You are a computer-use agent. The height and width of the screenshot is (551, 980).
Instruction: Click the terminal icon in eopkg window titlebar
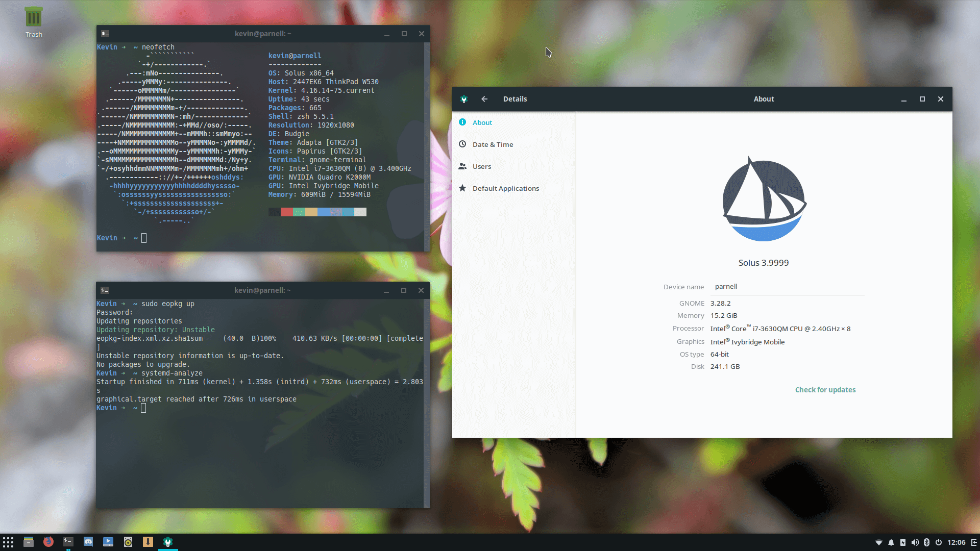[x=105, y=290]
